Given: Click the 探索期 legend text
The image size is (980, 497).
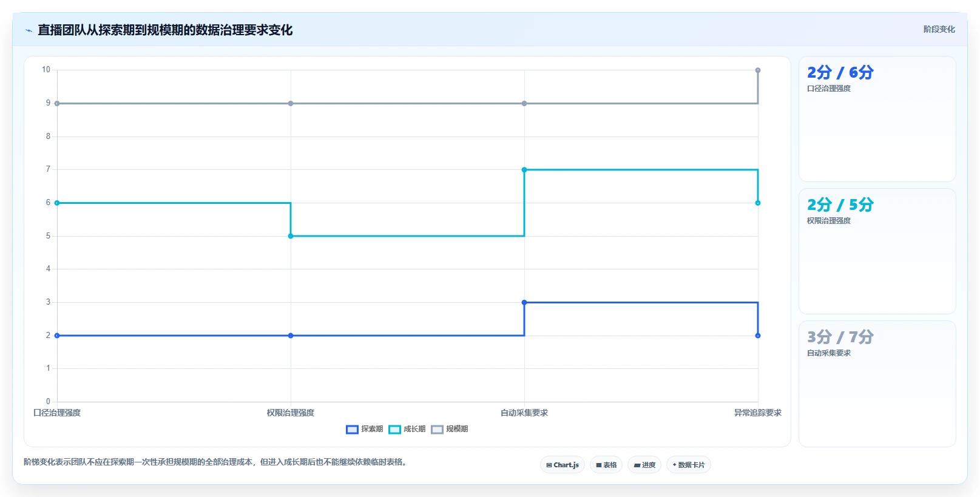Looking at the screenshot, I should (x=372, y=429).
